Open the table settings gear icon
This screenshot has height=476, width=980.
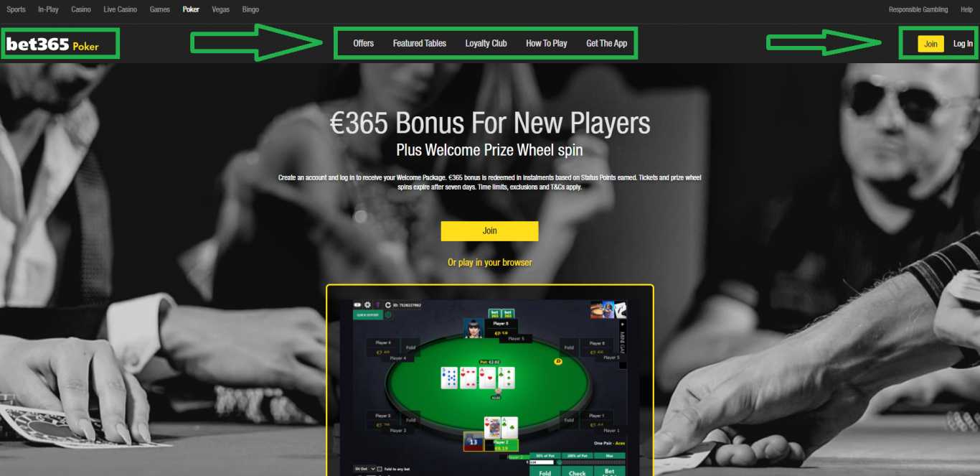(367, 305)
